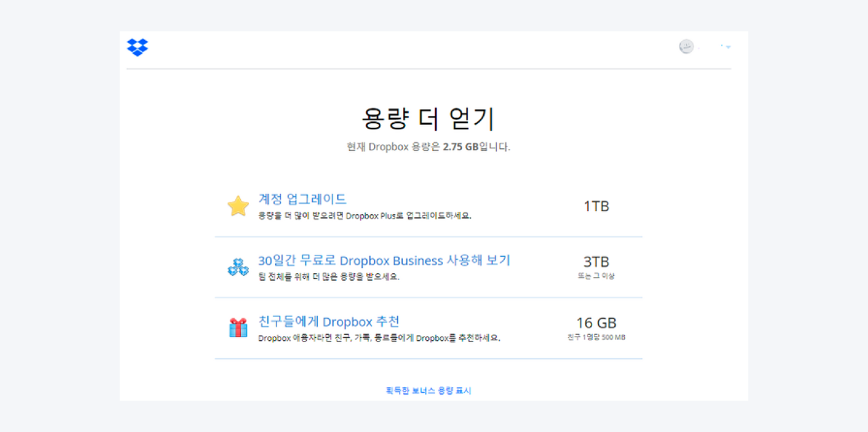Click the Dropbox Plus upgrade description text
The image size is (868, 432).
point(364,216)
